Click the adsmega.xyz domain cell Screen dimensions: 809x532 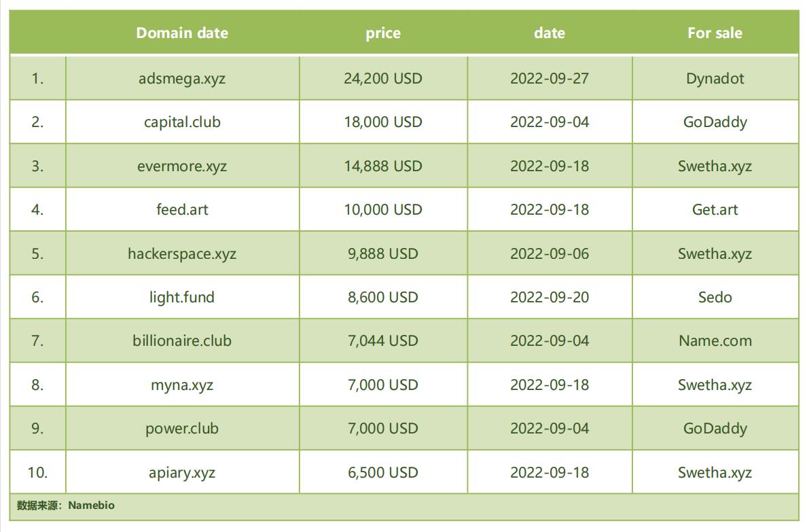182,78
